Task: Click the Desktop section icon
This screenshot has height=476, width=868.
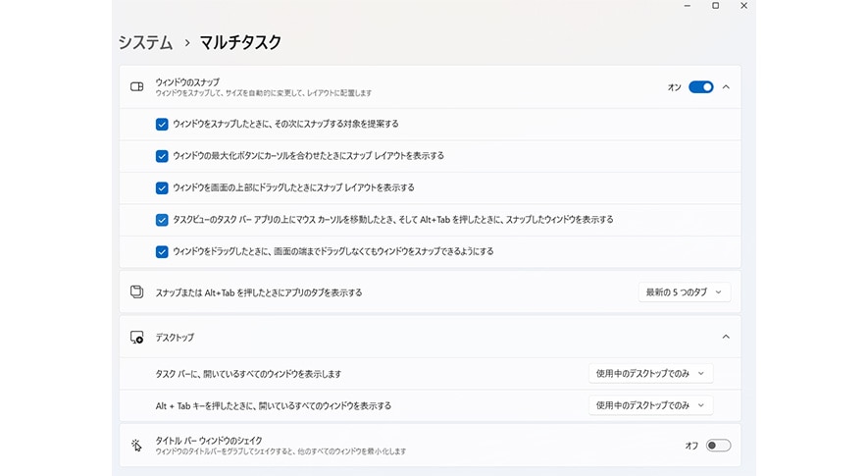Action: point(136,337)
